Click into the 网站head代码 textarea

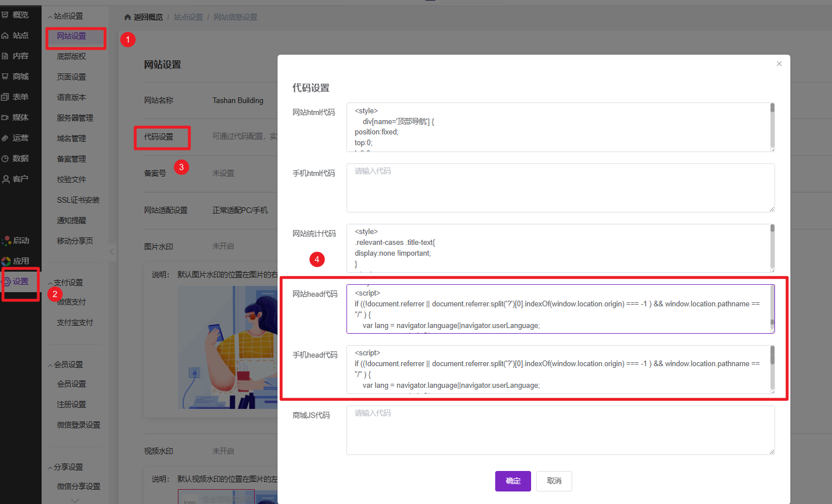(x=561, y=309)
